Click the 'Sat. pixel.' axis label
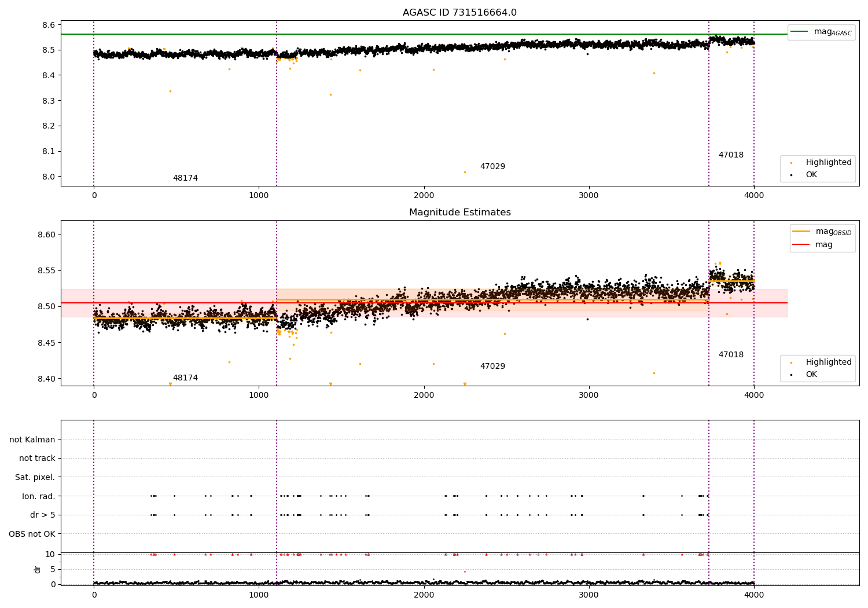The width and height of the screenshot is (868, 608). pyautogui.click(x=35, y=477)
